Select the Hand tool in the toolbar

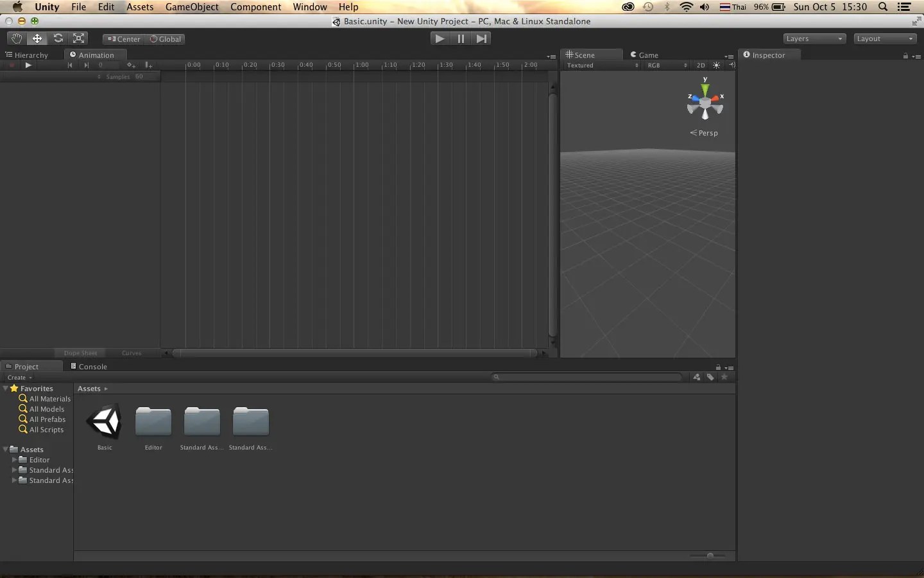point(16,39)
